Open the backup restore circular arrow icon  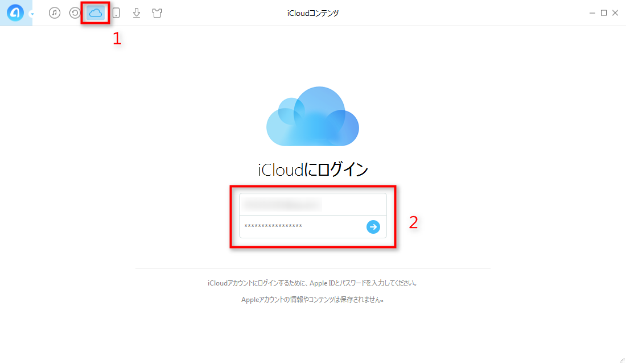(x=75, y=13)
